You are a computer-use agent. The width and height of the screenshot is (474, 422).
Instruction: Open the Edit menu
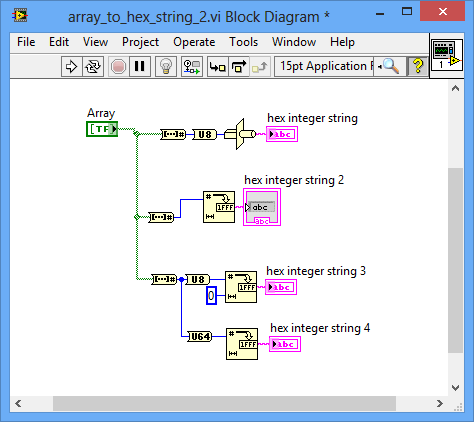click(59, 42)
